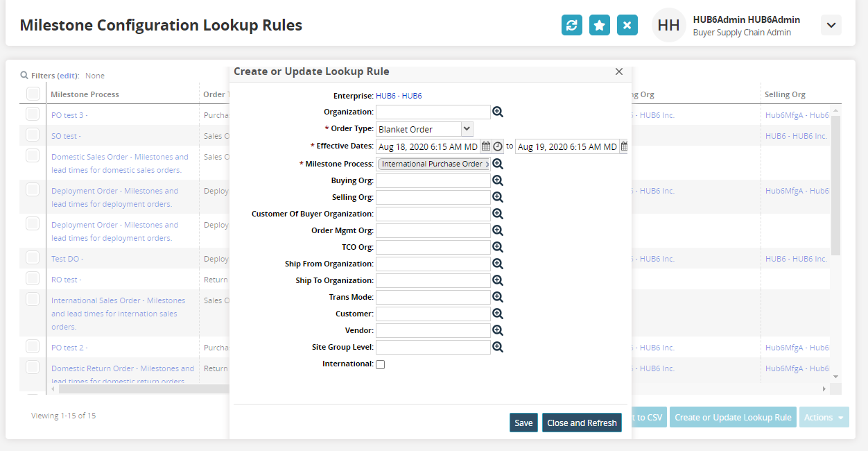Image resolution: width=868 pixels, height=451 pixels.
Task: Click the Selling Org column header
Action: pos(785,94)
